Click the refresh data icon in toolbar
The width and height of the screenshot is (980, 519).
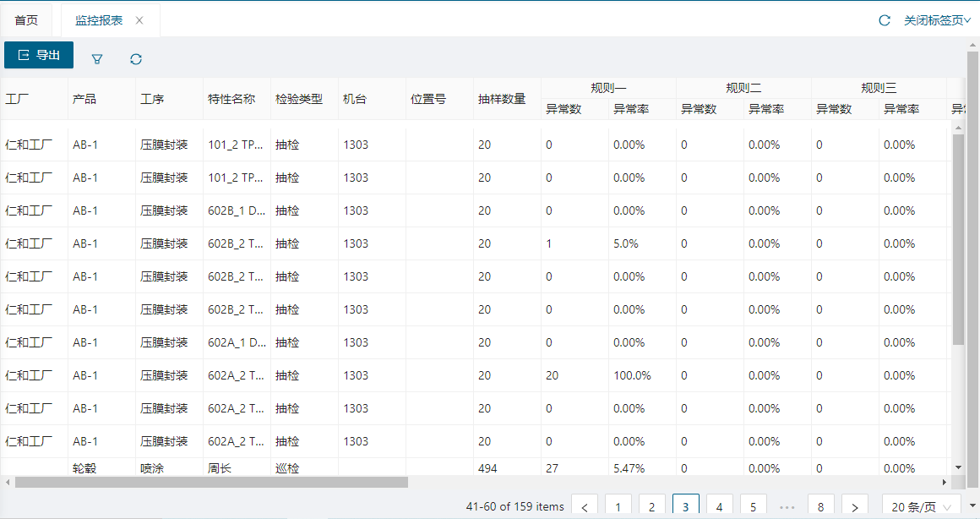click(136, 58)
